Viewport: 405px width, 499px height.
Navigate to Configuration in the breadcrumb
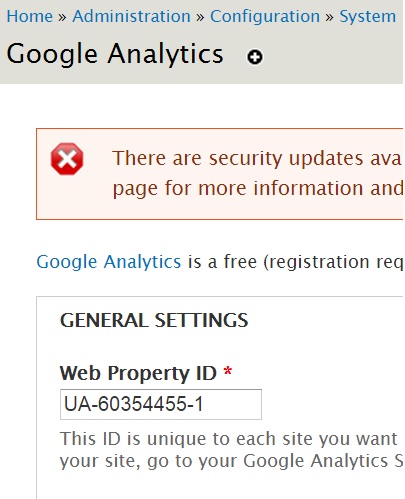265,16
